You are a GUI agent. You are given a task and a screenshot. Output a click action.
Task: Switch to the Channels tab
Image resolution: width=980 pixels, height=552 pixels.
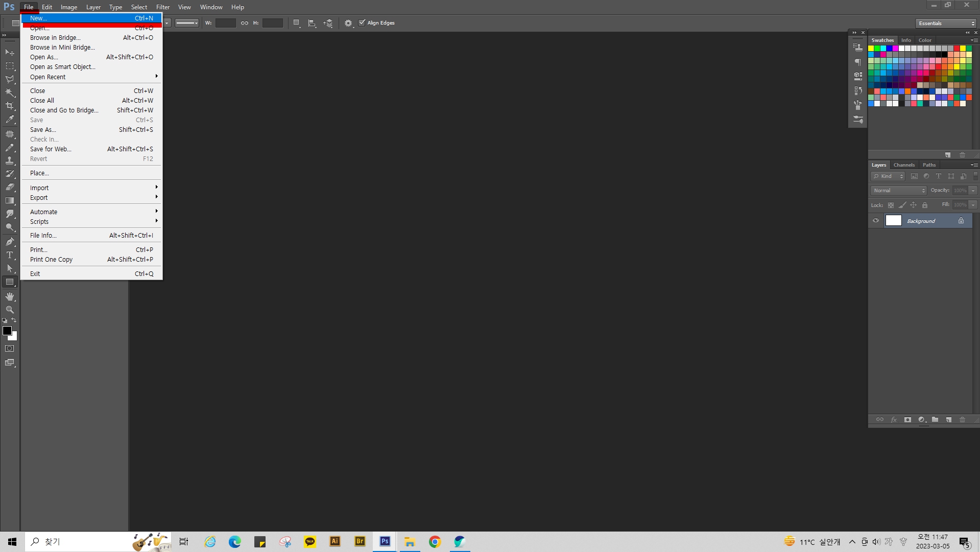point(904,165)
